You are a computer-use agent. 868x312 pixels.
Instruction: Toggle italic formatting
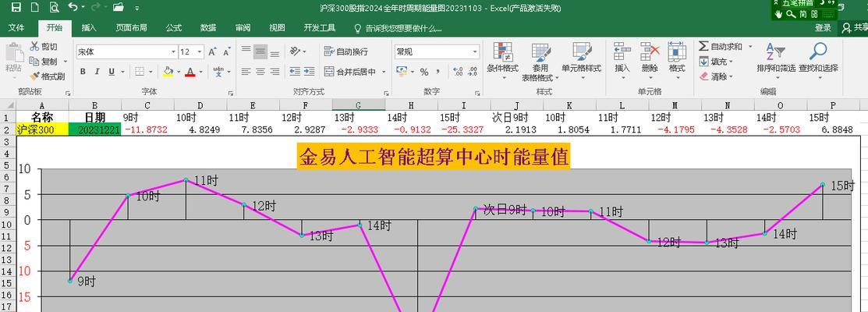(x=97, y=71)
